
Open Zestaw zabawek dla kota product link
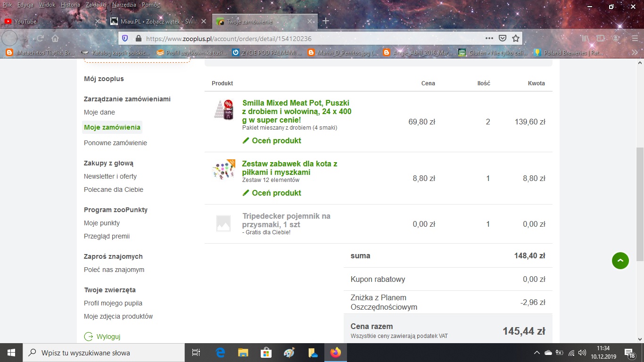pos(289,168)
